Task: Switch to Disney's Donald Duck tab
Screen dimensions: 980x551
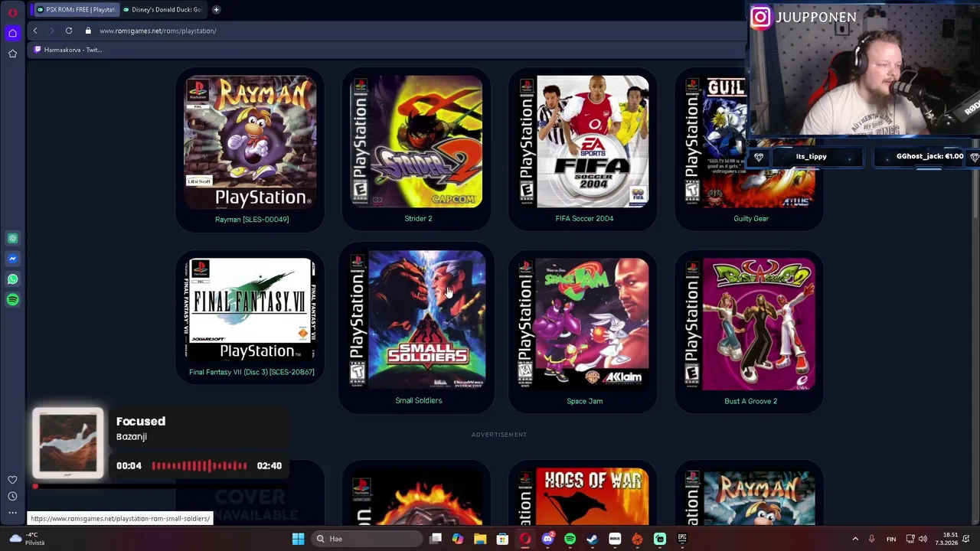Action: click(x=162, y=9)
